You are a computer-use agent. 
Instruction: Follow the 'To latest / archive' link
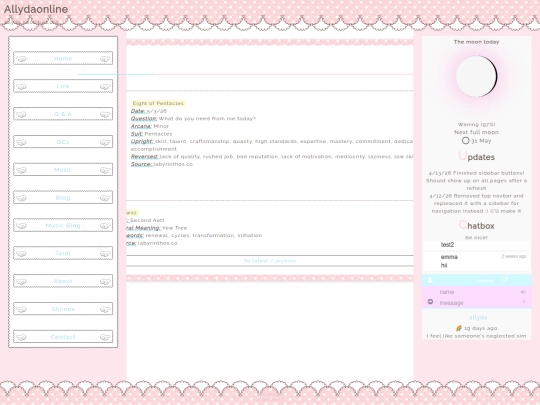pos(270,261)
